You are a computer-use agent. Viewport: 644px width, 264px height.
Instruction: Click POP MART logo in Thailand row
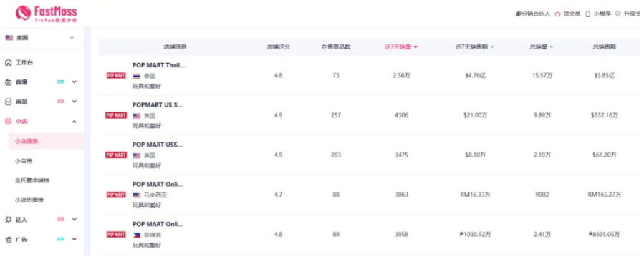116,75
